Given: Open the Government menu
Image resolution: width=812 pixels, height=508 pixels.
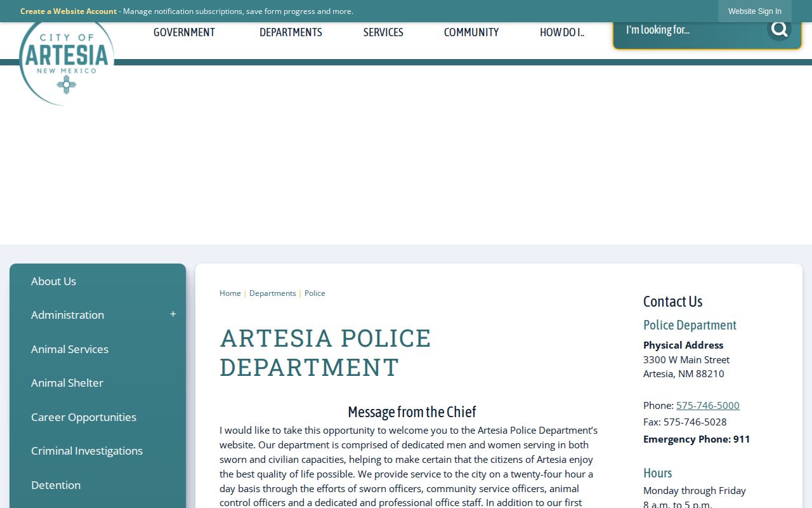Looking at the screenshot, I should pos(184,32).
